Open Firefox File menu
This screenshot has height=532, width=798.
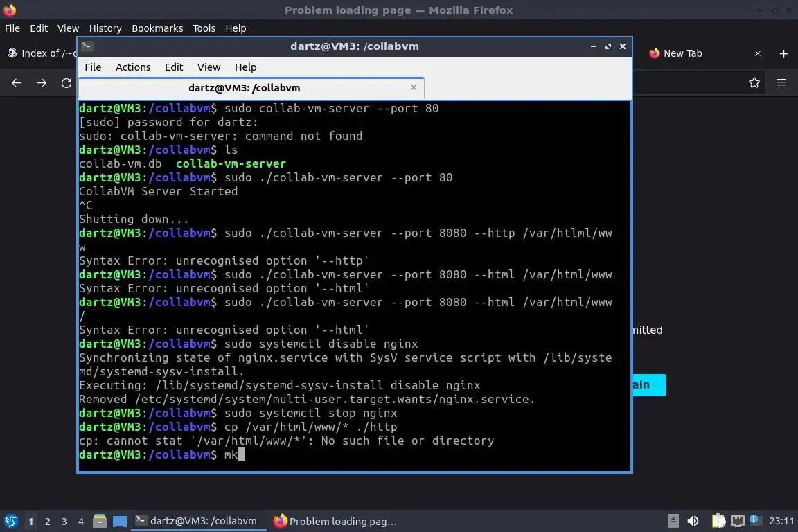12,28
